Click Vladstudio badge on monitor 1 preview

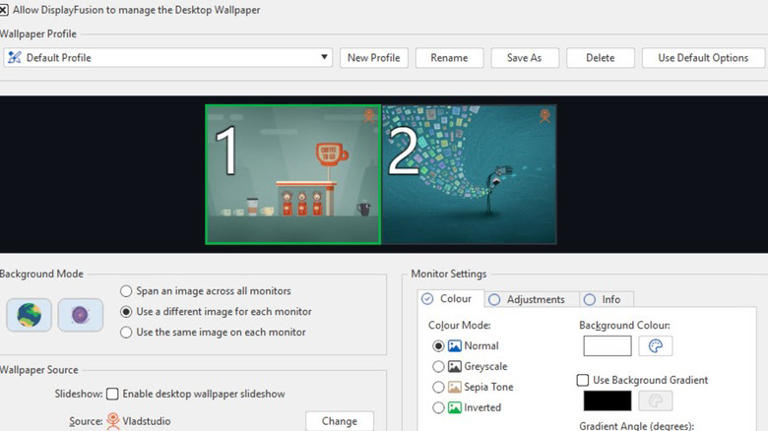(x=369, y=116)
